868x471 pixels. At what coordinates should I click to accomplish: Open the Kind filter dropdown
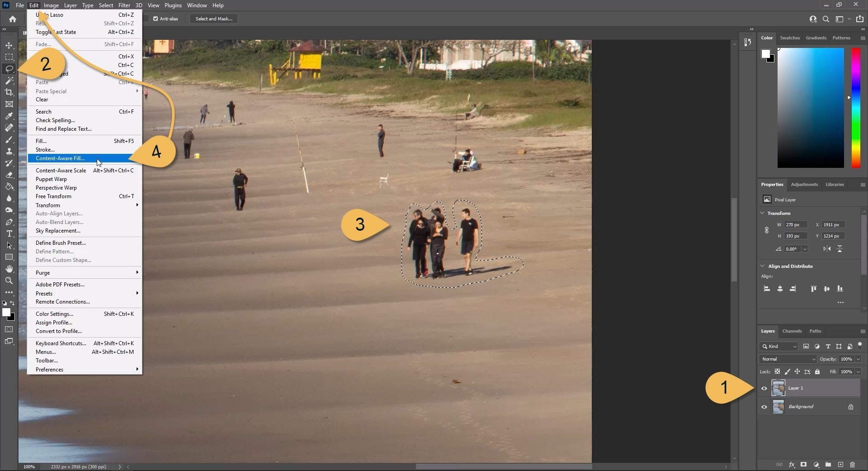pyautogui.click(x=779, y=347)
